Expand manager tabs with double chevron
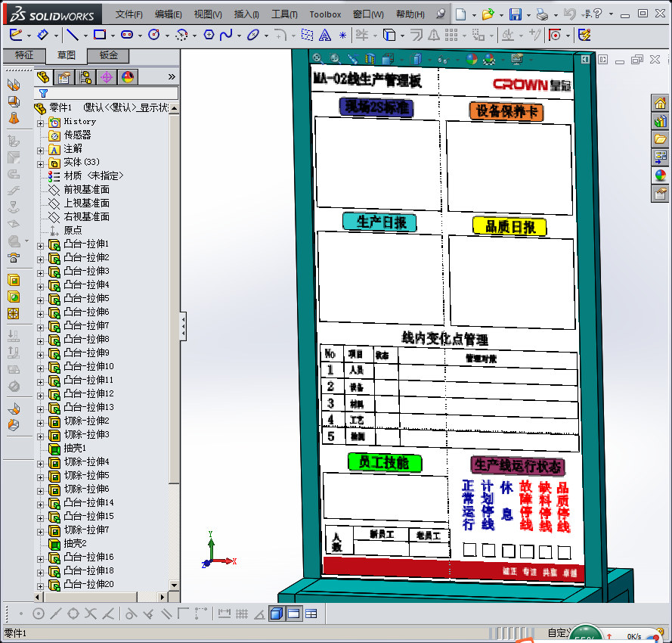672x643 pixels. point(172,77)
